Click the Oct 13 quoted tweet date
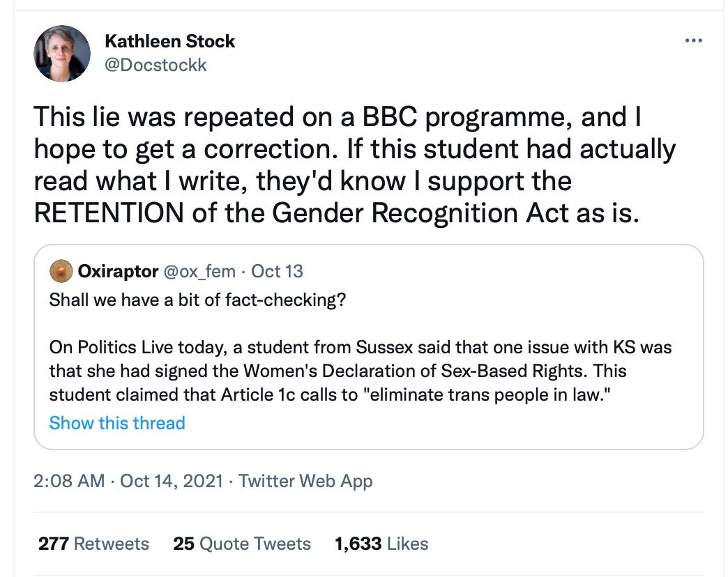This screenshot has height=577, width=728. (x=277, y=270)
